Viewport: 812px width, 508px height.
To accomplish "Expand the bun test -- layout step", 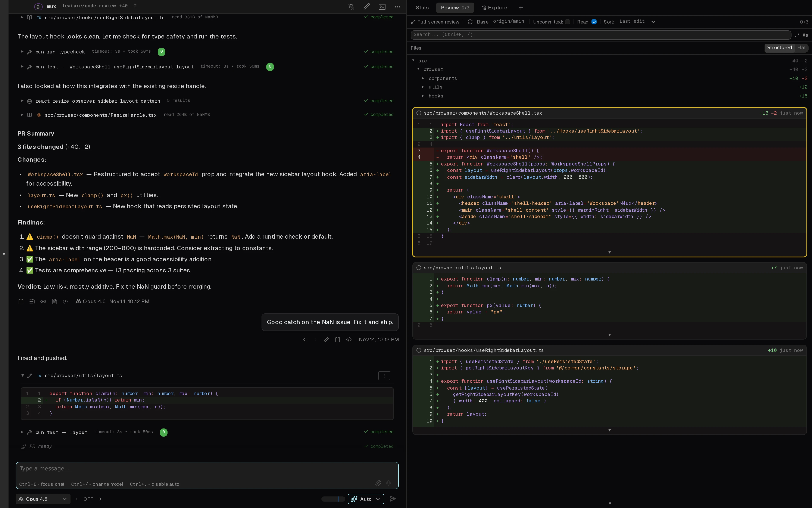I will click(22, 432).
